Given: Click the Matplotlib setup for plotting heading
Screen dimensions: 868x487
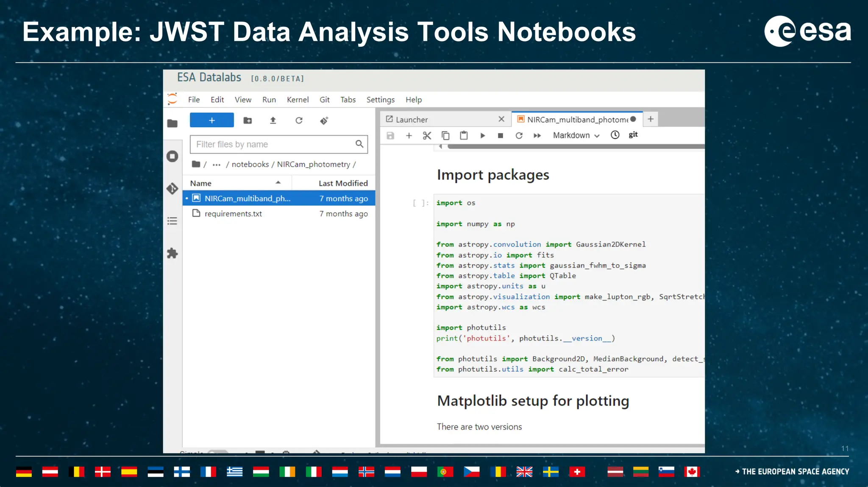Looking at the screenshot, I should click(x=533, y=401).
